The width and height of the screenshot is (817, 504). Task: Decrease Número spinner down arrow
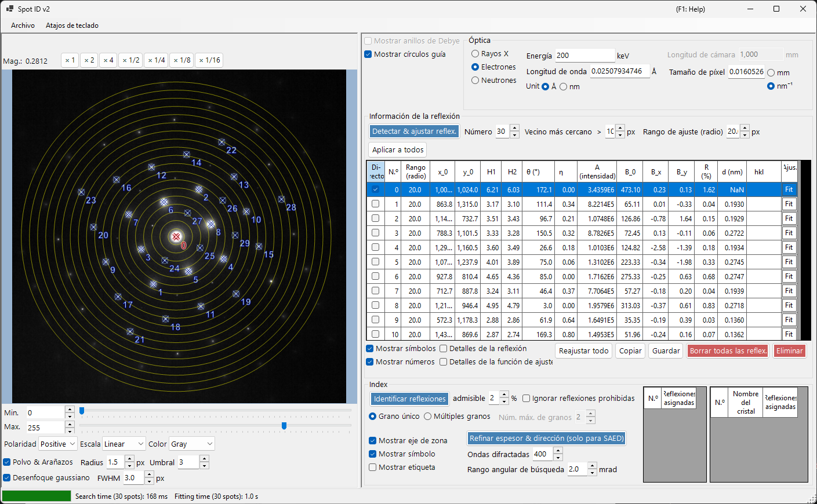tap(514, 135)
